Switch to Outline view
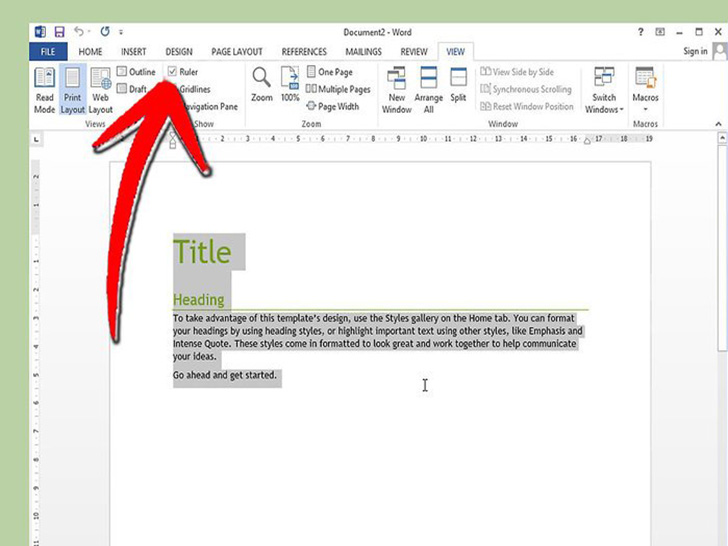 (x=136, y=72)
